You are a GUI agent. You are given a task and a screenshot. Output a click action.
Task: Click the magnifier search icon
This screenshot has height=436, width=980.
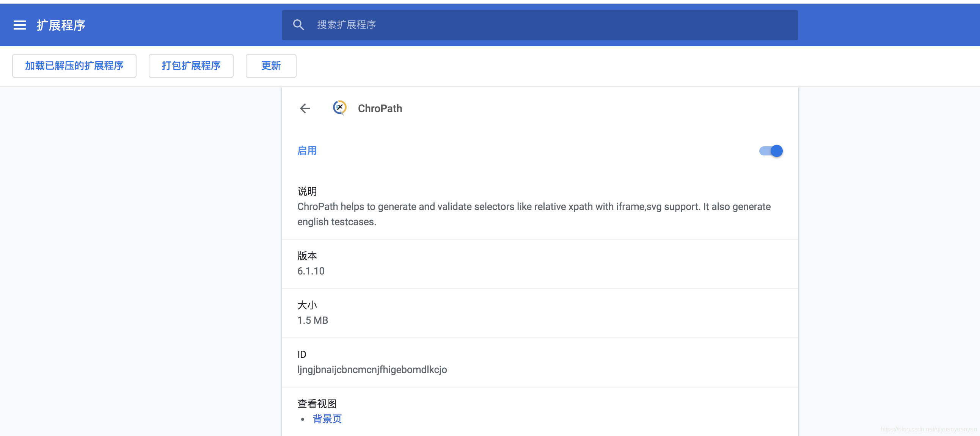tap(298, 25)
